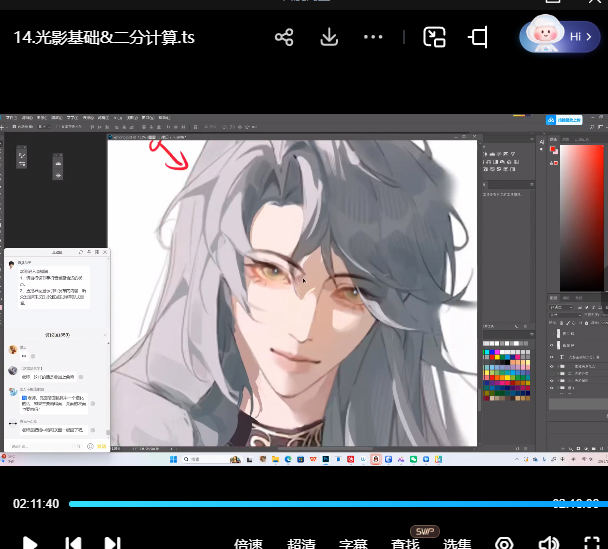Click the share icon in top bar
Image resolution: width=608 pixels, height=549 pixels.
click(284, 38)
